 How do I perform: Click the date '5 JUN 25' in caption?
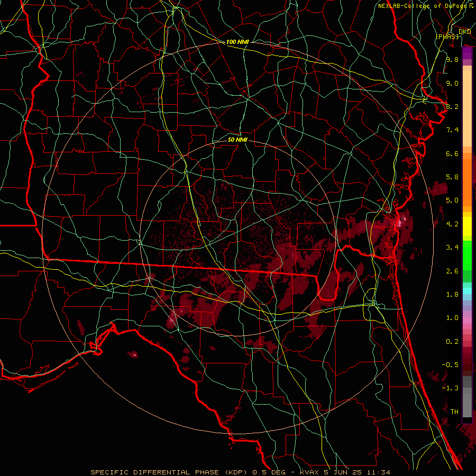343,472
